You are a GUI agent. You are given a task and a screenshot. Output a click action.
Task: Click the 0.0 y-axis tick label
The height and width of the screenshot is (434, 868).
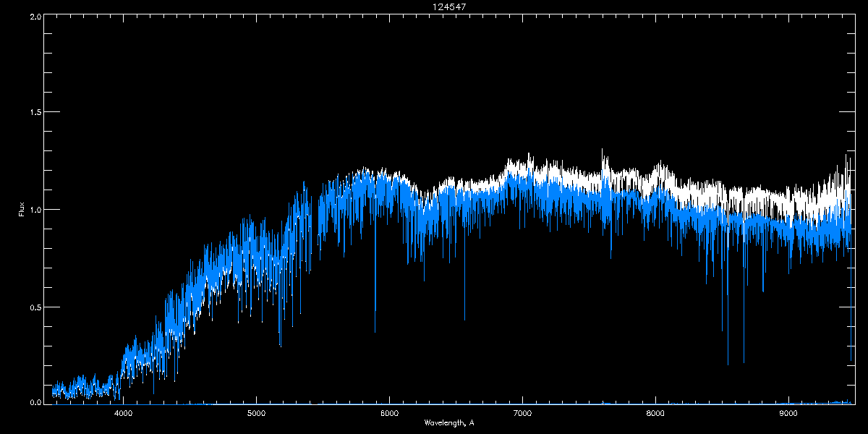pyautogui.click(x=35, y=402)
